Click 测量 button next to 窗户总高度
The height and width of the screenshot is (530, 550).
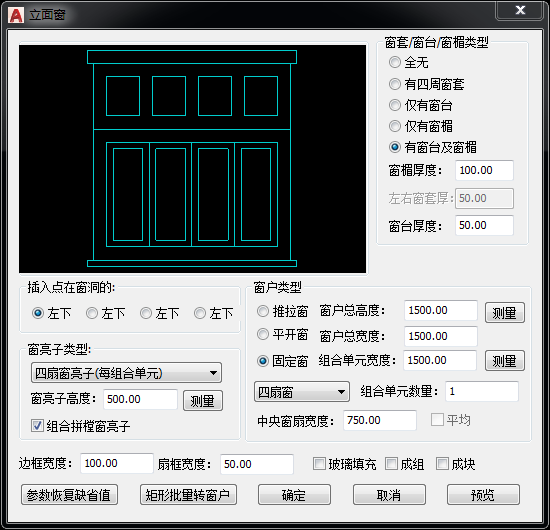[x=504, y=313]
